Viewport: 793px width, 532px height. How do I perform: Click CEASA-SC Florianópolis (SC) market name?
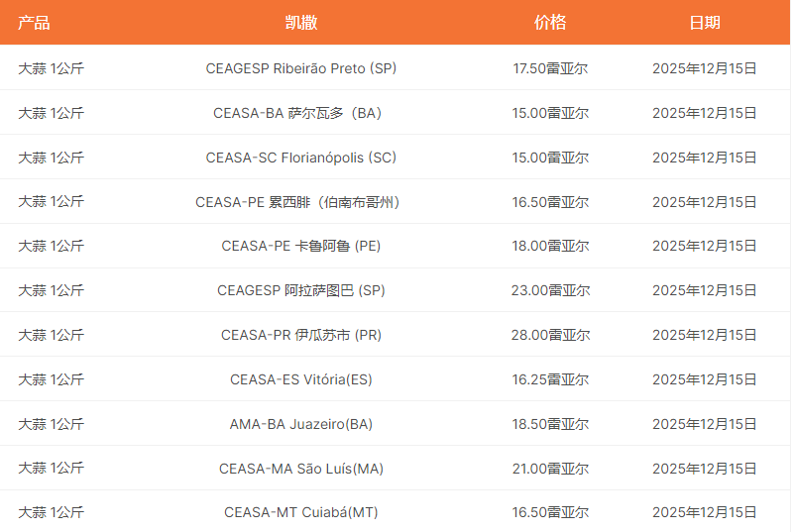[x=300, y=158]
